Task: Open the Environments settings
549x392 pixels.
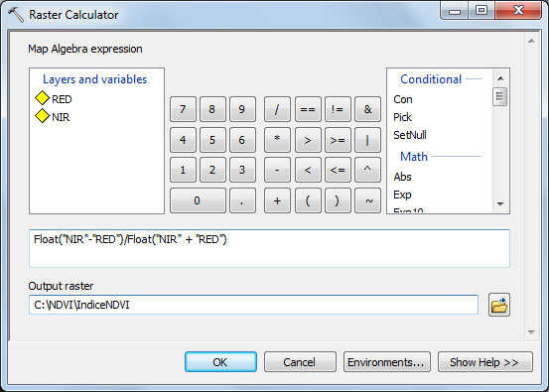Action: (x=387, y=362)
